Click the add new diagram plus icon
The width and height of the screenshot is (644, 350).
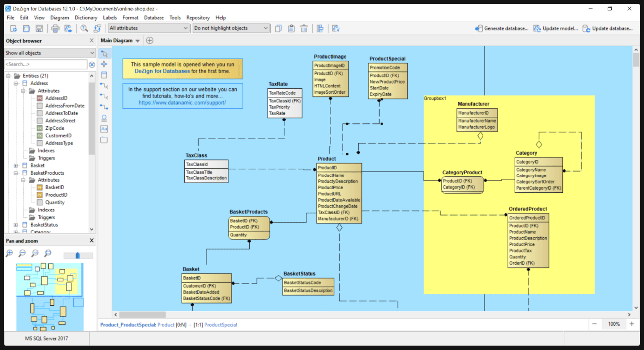149,41
